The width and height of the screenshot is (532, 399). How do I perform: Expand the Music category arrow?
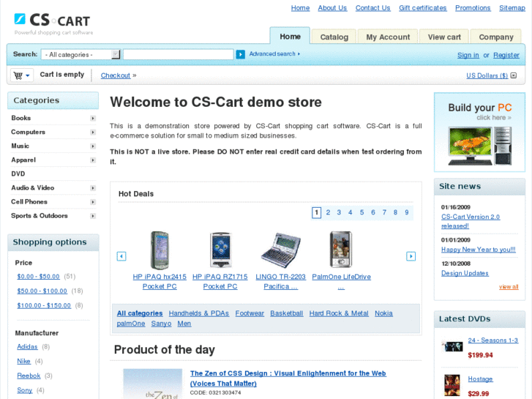[93, 146]
